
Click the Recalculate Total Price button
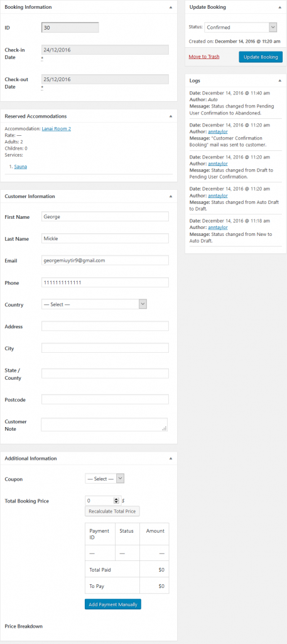click(112, 511)
